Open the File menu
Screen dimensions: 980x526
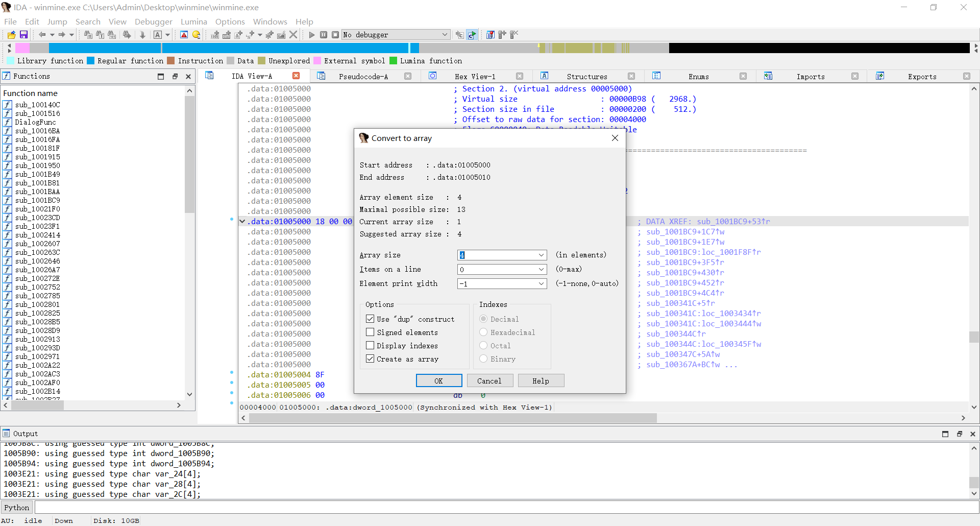pos(10,21)
